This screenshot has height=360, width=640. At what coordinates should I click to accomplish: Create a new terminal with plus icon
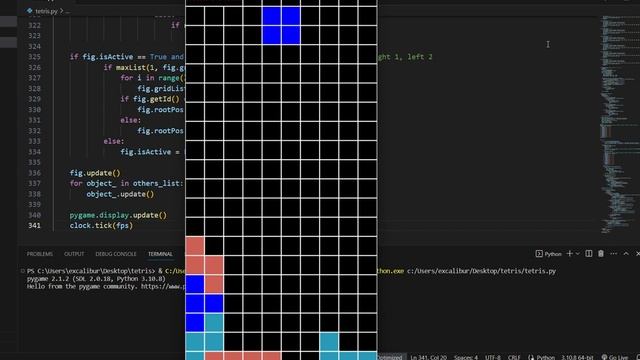(569, 254)
